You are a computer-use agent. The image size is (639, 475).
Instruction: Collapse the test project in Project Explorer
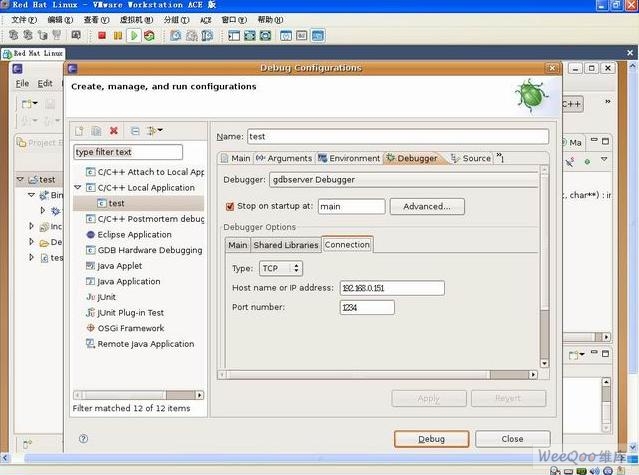20,179
